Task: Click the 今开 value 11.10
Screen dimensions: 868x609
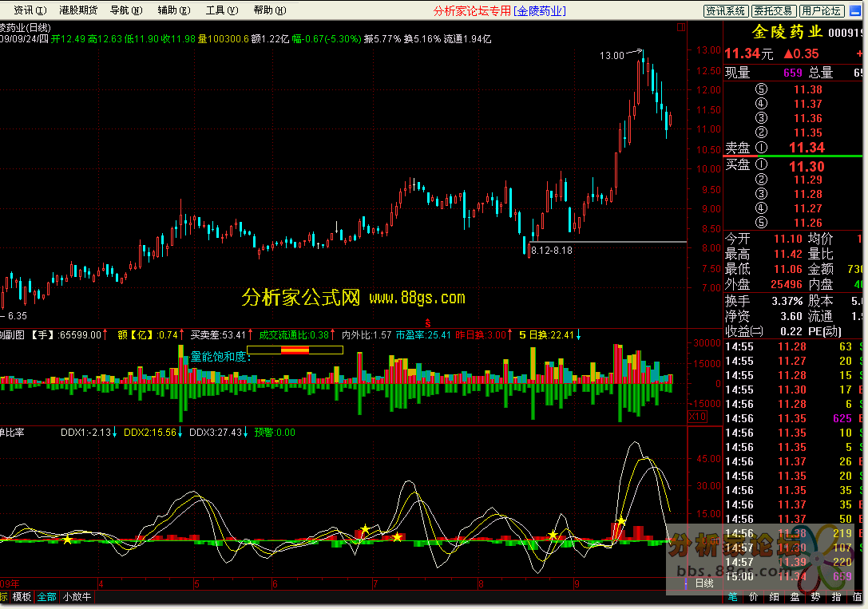Action: (787, 239)
